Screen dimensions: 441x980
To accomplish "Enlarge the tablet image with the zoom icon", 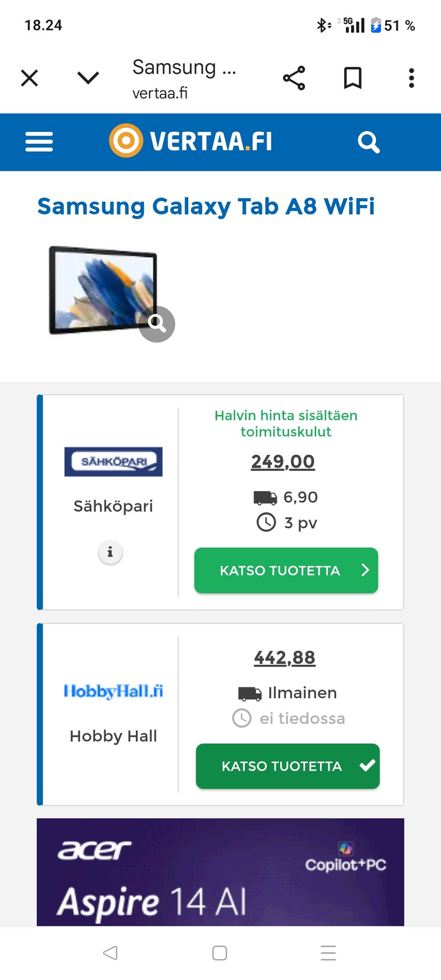I will click(157, 324).
